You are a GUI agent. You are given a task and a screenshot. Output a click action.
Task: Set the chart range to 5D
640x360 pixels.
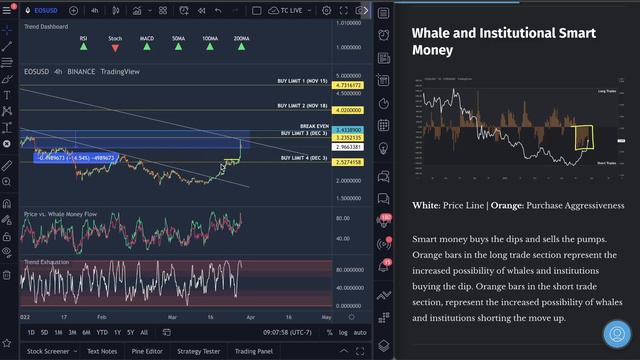click(x=44, y=333)
